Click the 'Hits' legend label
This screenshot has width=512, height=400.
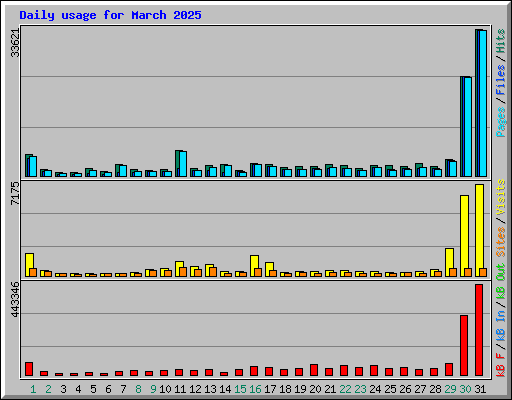click(x=501, y=41)
